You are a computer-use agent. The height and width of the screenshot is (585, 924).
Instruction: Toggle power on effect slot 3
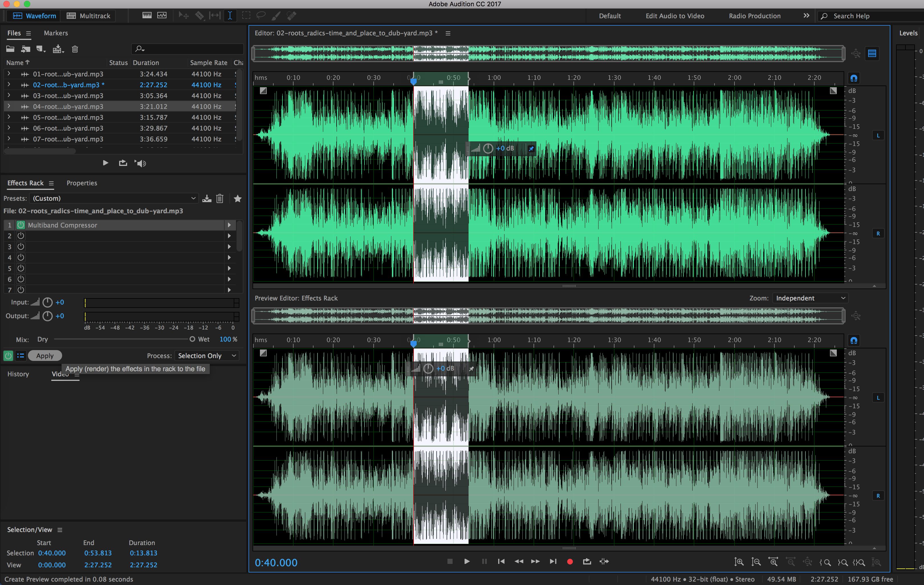[20, 246]
